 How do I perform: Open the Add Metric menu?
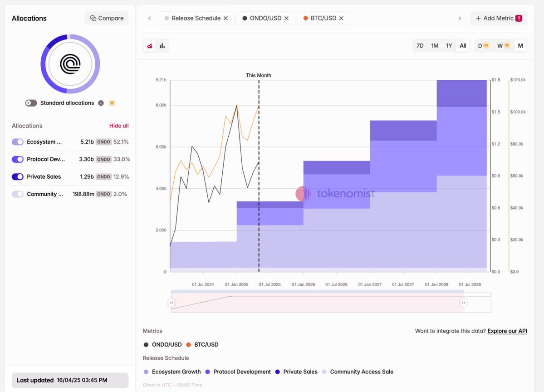coord(498,18)
